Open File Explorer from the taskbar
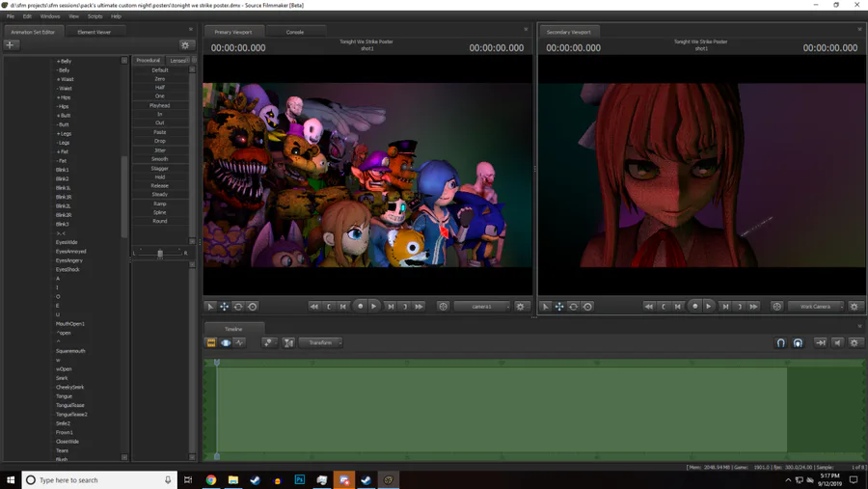This screenshot has width=868, height=489. click(x=233, y=480)
